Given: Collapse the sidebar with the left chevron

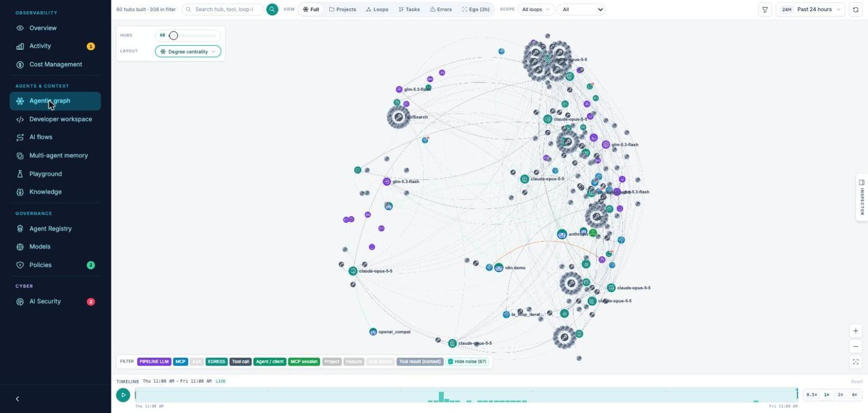Looking at the screenshot, I should point(17,399).
